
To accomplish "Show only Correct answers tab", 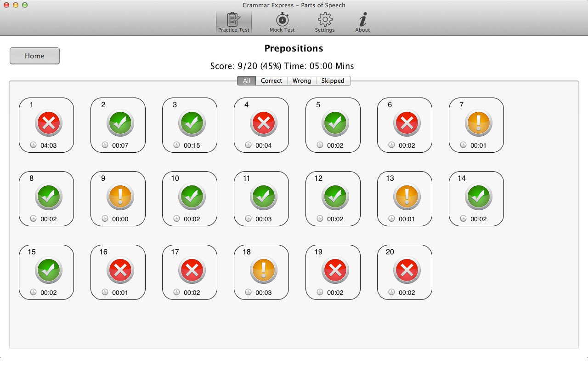I will [x=271, y=81].
